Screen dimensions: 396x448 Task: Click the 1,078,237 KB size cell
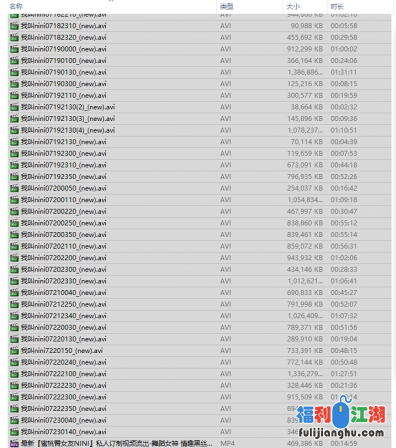tap(305, 130)
